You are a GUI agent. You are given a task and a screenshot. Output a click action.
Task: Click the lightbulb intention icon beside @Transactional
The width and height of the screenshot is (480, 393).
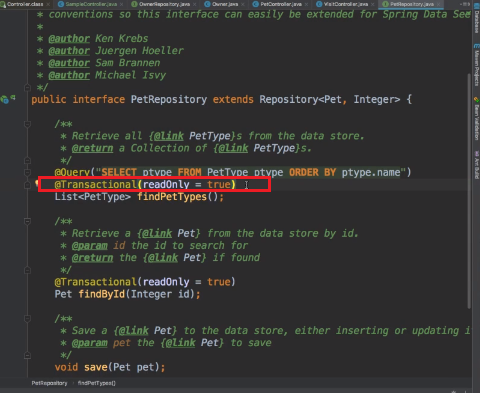point(37,183)
